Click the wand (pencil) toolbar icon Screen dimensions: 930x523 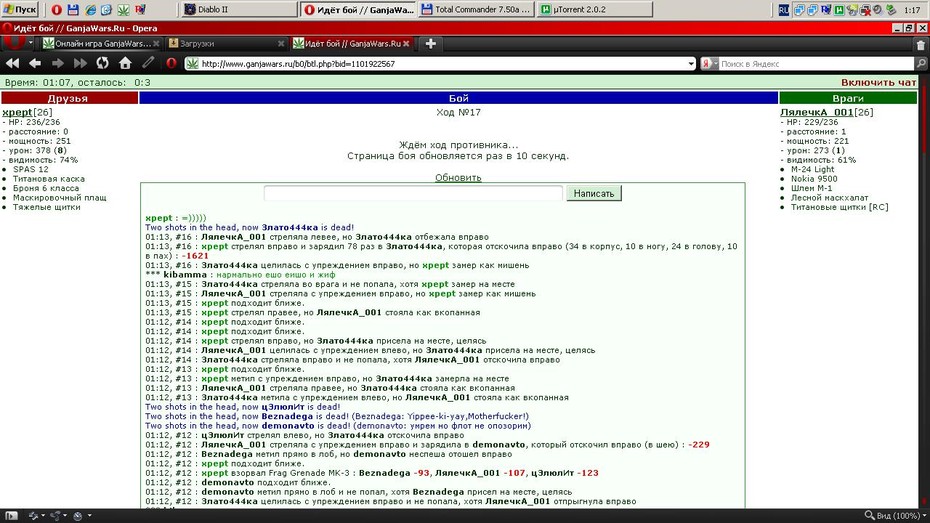[148, 63]
